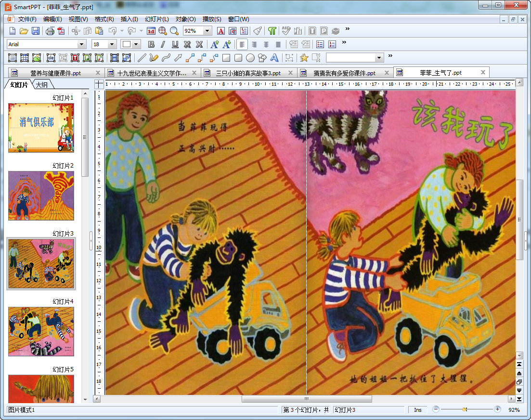Select the 幻灯片4 slide thumbnail
Screen dimensions: 531x420
point(41,331)
